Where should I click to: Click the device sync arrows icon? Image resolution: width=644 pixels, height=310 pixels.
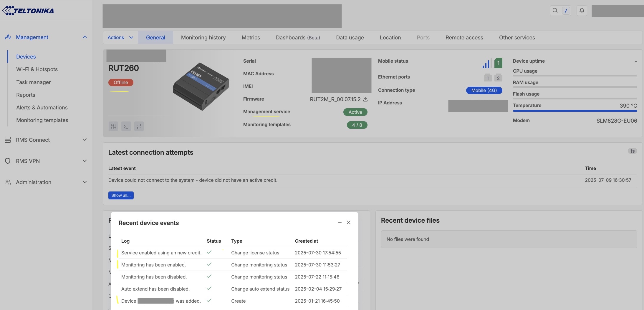click(x=139, y=126)
